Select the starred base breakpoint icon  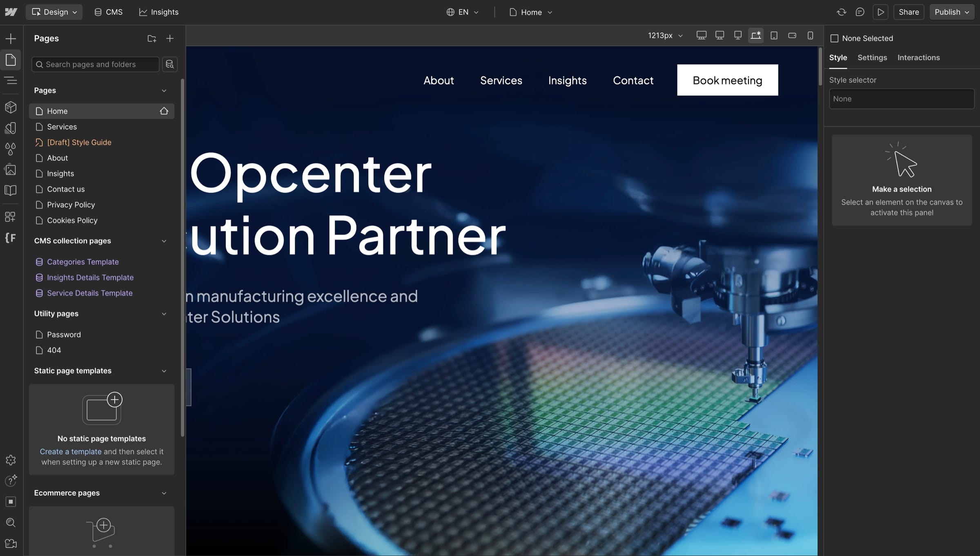756,36
